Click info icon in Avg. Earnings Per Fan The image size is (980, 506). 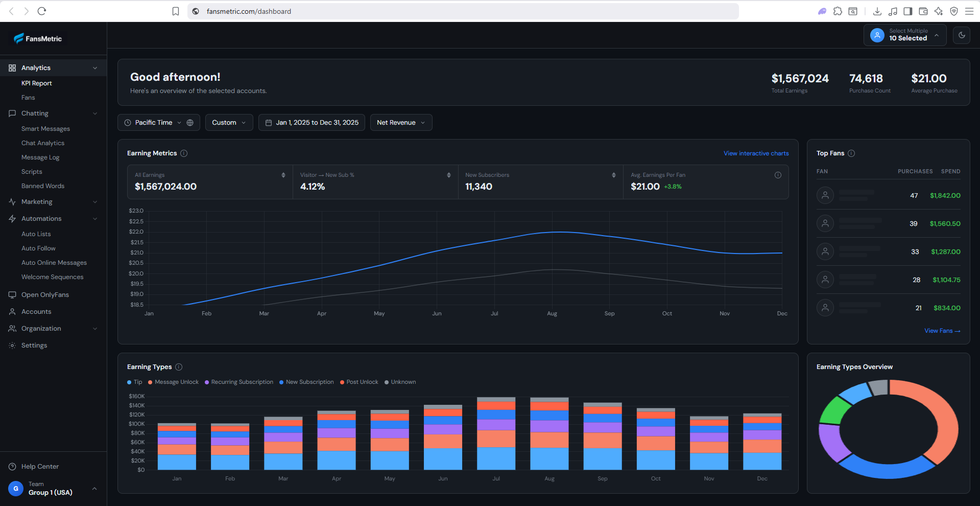click(x=778, y=175)
